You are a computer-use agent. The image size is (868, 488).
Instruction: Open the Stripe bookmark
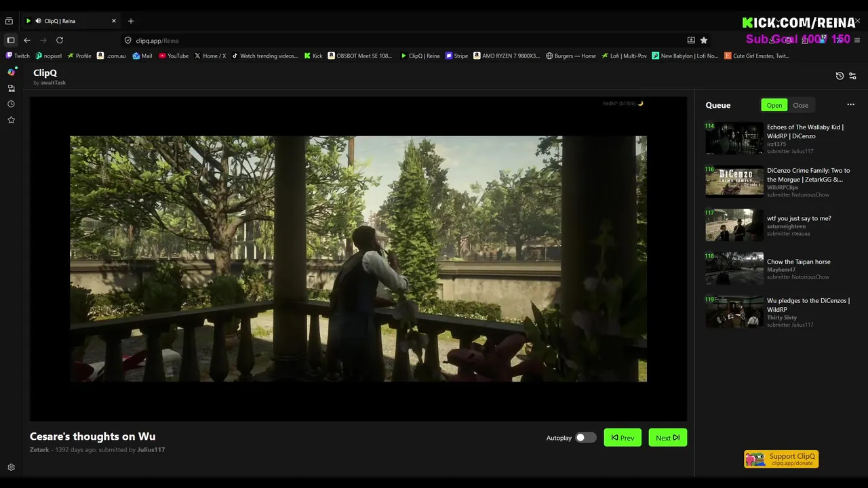457,56
